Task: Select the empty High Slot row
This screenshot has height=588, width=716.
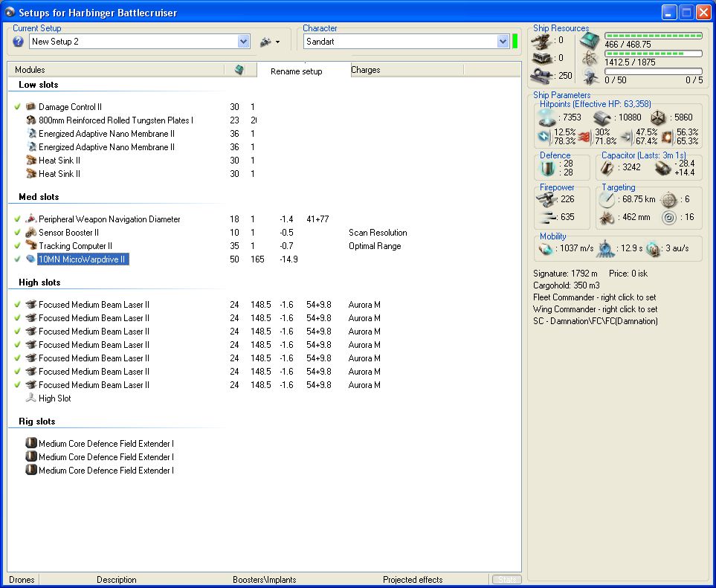Action: coord(55,398)
